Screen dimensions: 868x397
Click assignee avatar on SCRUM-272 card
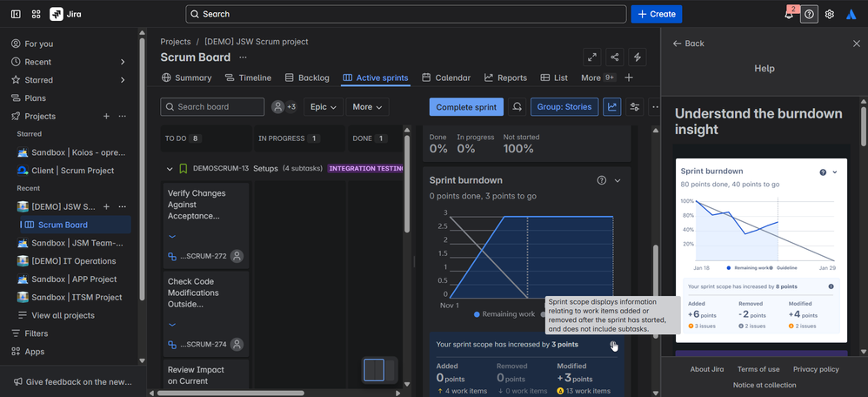[237, 256]
